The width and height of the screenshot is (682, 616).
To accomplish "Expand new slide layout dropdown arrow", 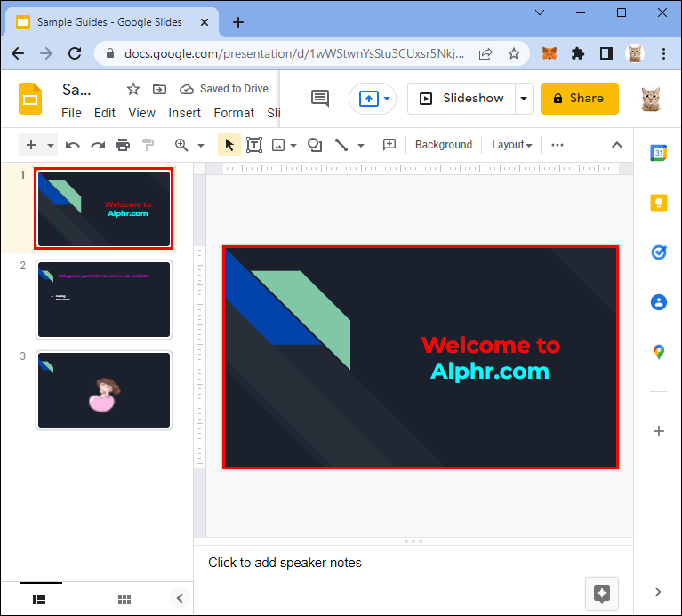I will [x=51, y=145].
